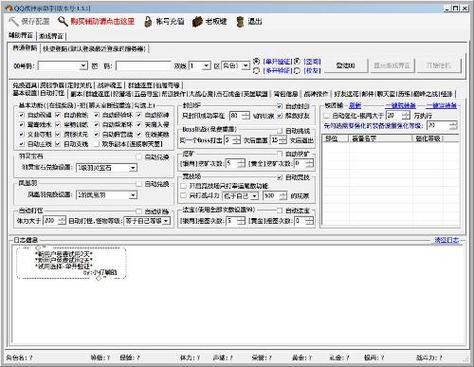This screenshot has height=367, width=474.
Task: Enable 自动兑换 in the 凤凰羽 group
Action: point(139,184)
